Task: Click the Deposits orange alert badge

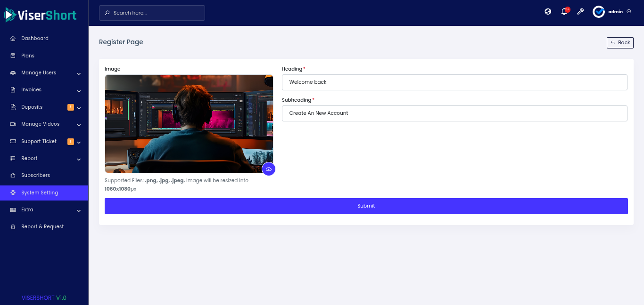Action: (x=71, y=107)
